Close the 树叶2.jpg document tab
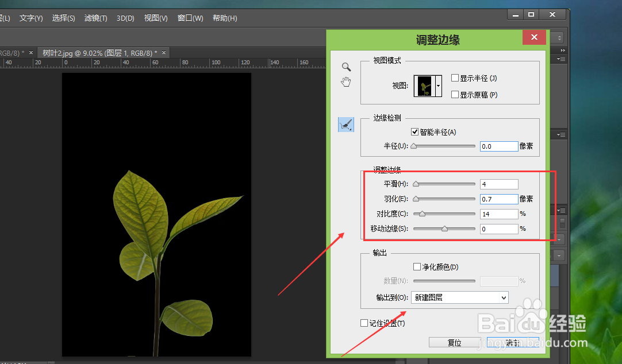The height and width of the screenshot is (364, 622). [x=163, y=52]
